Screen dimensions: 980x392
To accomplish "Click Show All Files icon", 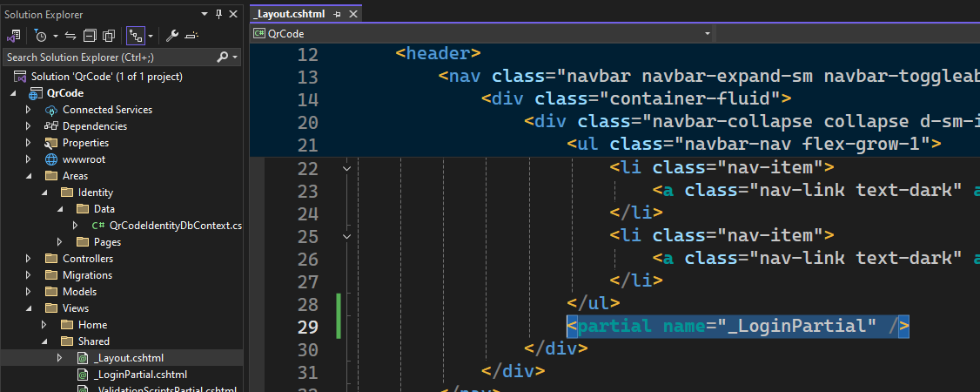I will pyautogui.click(x=109, y=36).
